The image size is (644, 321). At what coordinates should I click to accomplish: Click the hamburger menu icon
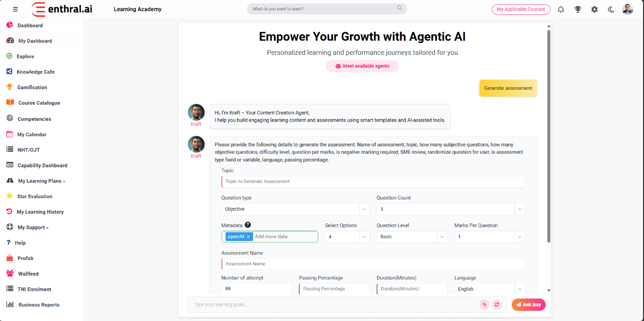[x=16, y=9]
